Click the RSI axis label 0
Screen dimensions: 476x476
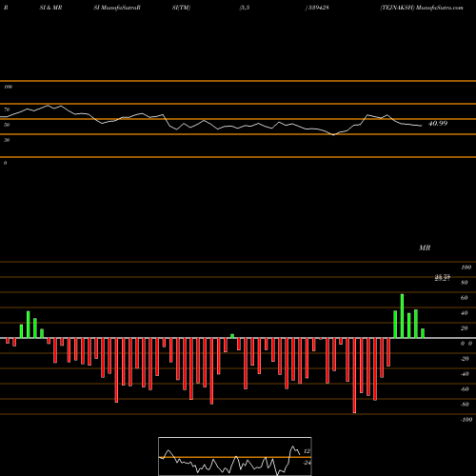[5, 163]
